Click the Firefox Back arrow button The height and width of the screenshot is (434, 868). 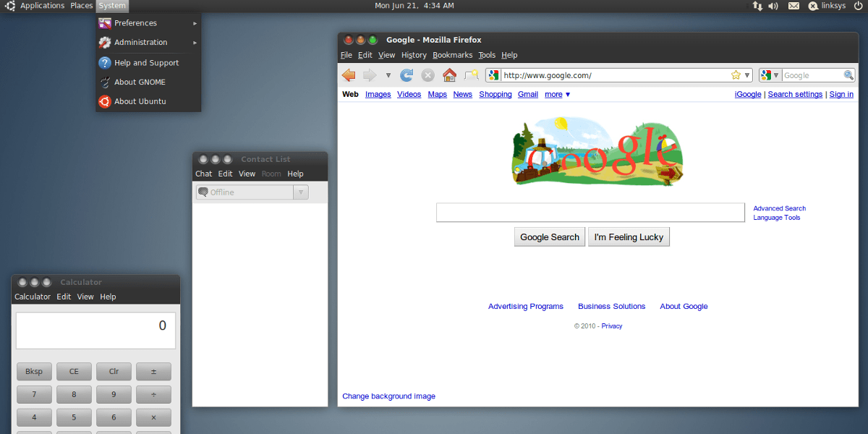pyautogui.click(x=349, y=75)
